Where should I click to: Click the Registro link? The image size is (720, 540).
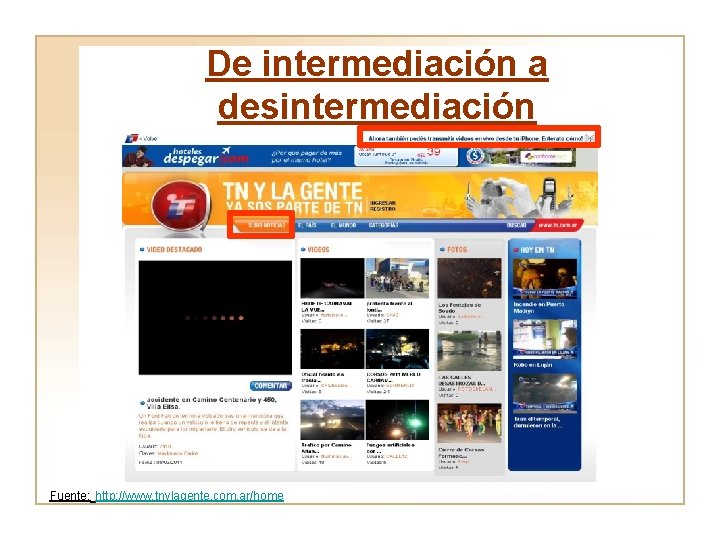[x=382, y=209]
